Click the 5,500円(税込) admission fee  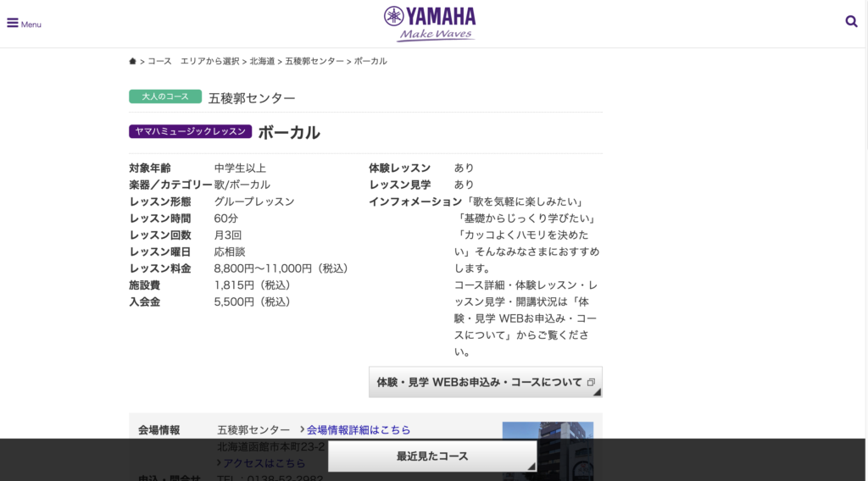(252, 301)
